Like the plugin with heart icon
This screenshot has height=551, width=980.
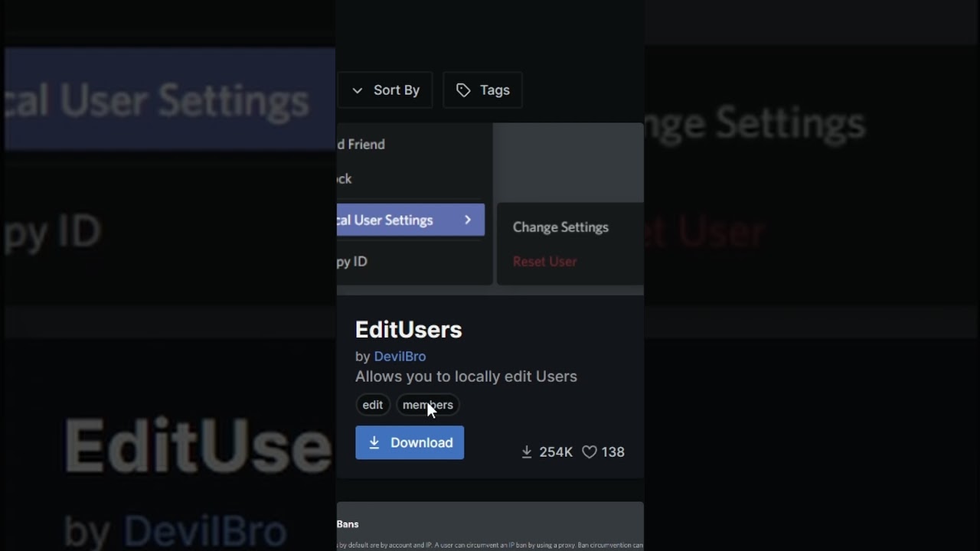pos(590,452)
